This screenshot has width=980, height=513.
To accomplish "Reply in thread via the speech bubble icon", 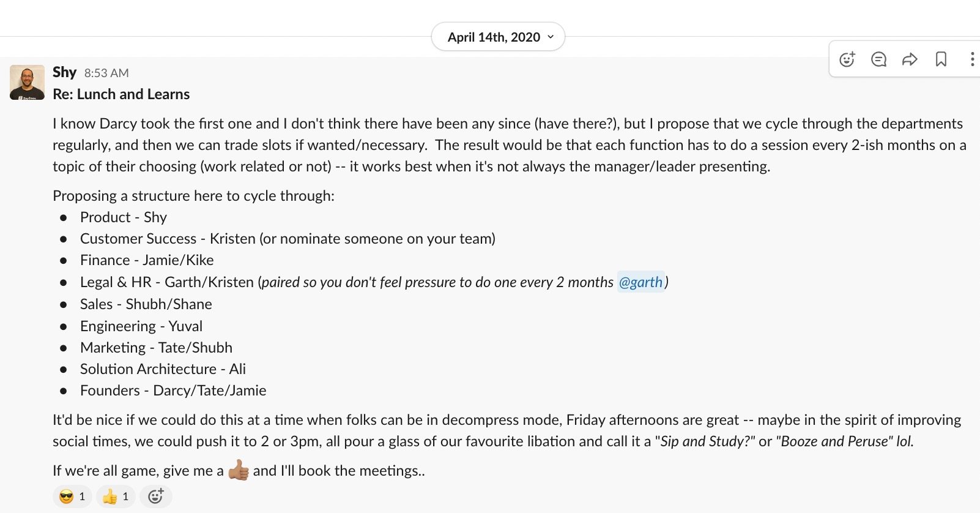I will pos(878,59).
